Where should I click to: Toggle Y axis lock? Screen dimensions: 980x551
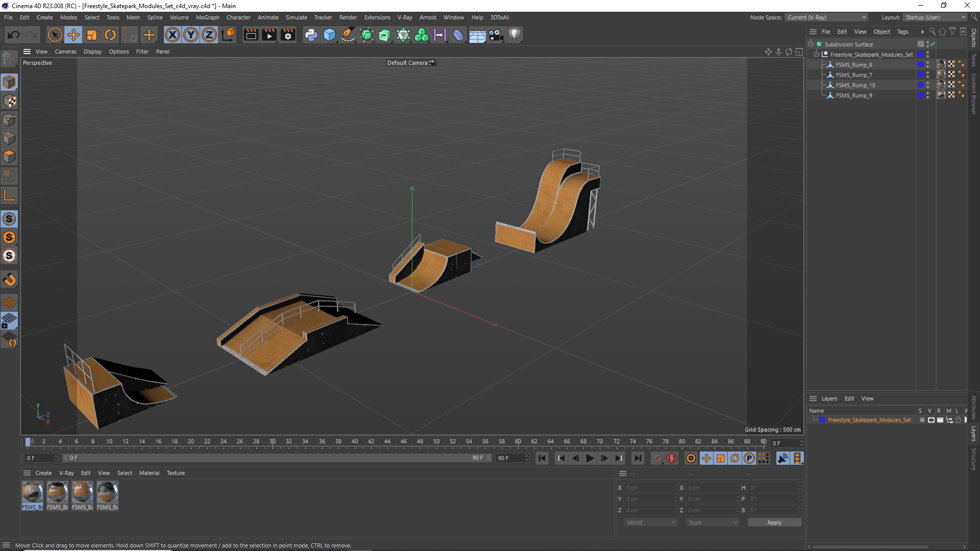point(191,35)
